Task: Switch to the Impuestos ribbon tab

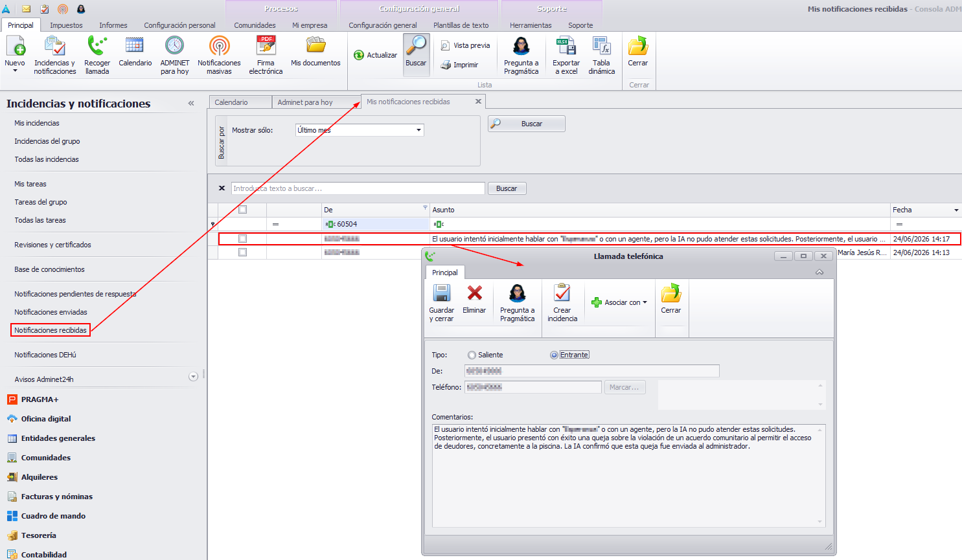Action: tap(66, 25)
